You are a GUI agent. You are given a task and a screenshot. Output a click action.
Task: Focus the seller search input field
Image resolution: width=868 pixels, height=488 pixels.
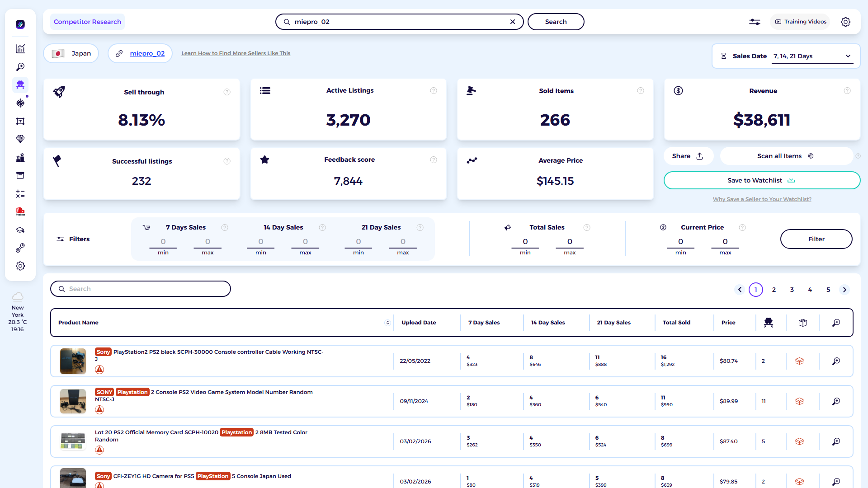pos(399,22)
